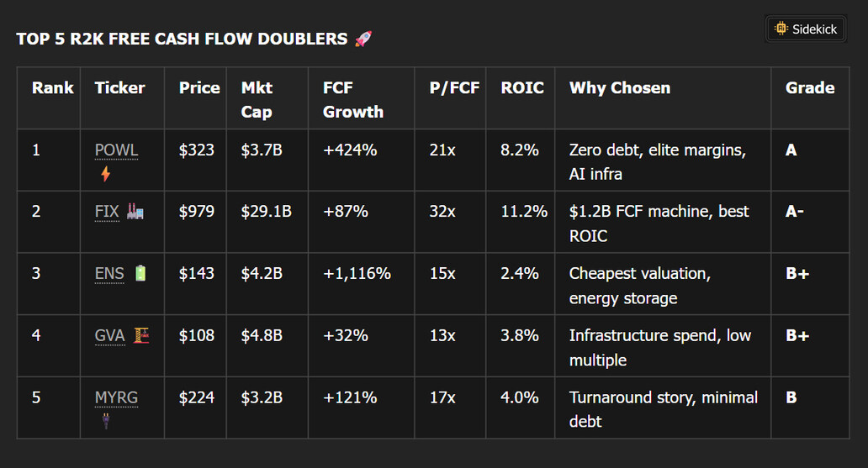Click the P/FCF column header

point(454,87)
